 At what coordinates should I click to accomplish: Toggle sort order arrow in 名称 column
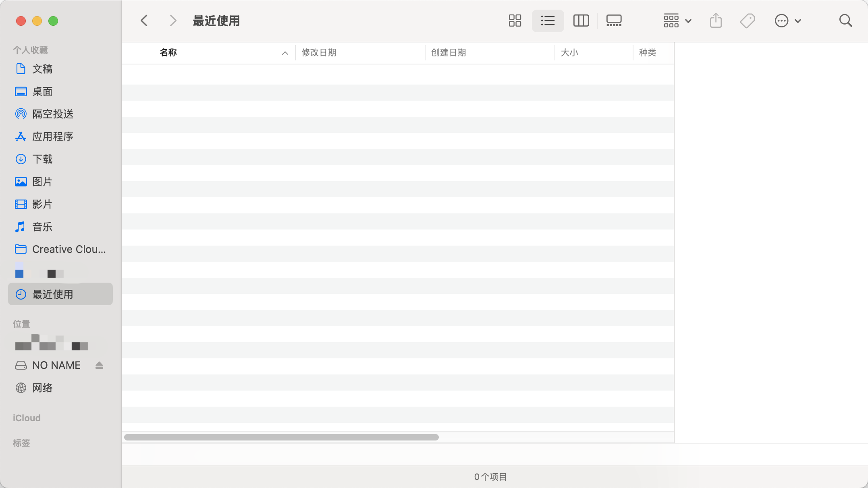(x=285, y=53)
